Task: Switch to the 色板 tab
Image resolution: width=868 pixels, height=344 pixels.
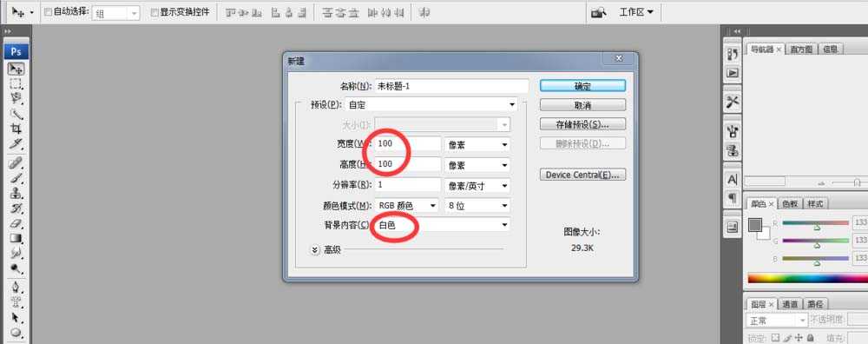Action: 790,204
